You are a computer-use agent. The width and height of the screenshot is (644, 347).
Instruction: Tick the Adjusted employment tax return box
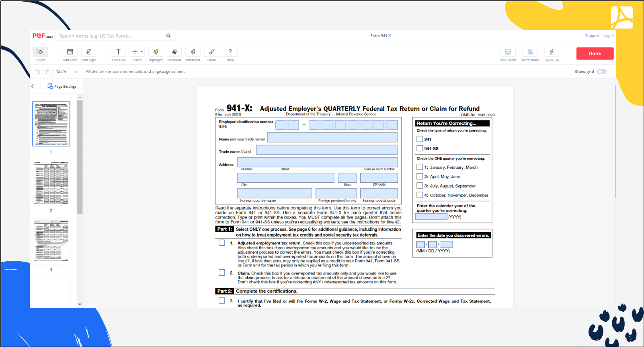tap(222, 243)
